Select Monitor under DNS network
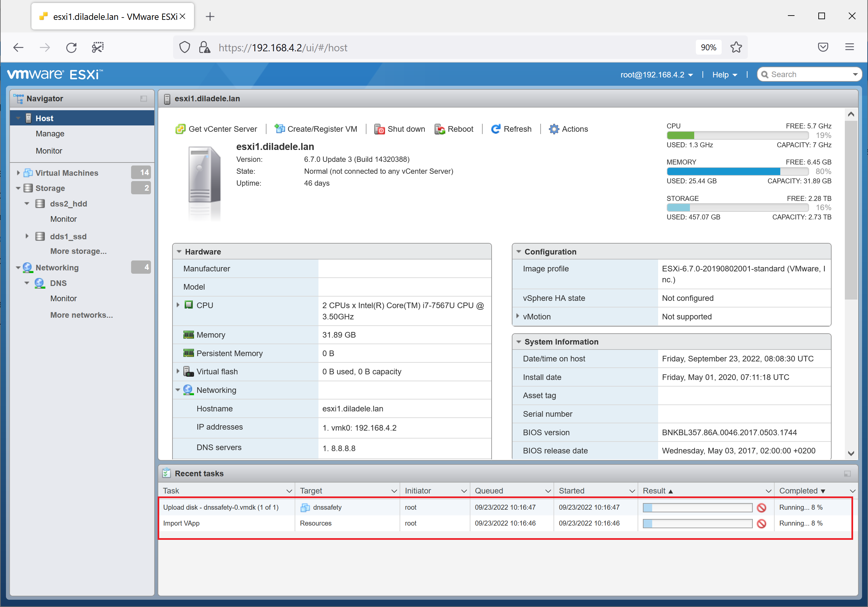Viewport: 868px width, 607px height. 64,299
